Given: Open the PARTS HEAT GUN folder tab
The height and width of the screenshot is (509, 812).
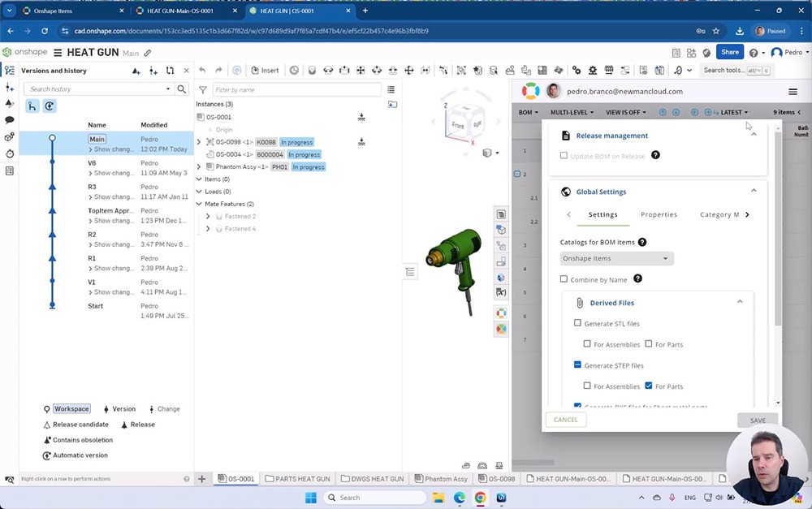Looking at the screenshot, I should click(x=297, y=479).
